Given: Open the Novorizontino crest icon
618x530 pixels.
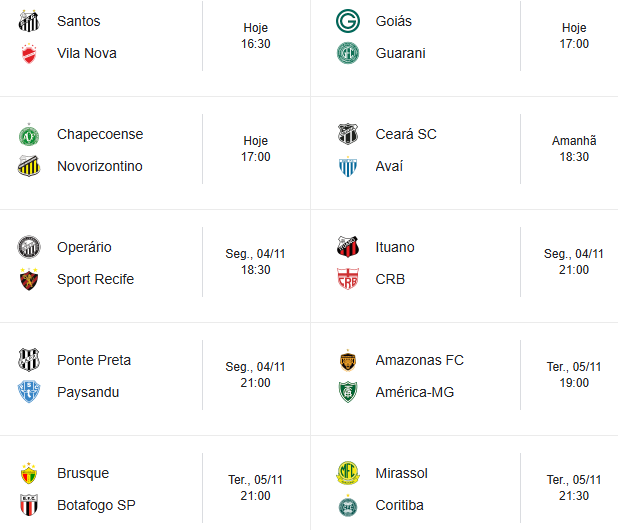Looking at the screenshot, I should click(x=29, y=166).
